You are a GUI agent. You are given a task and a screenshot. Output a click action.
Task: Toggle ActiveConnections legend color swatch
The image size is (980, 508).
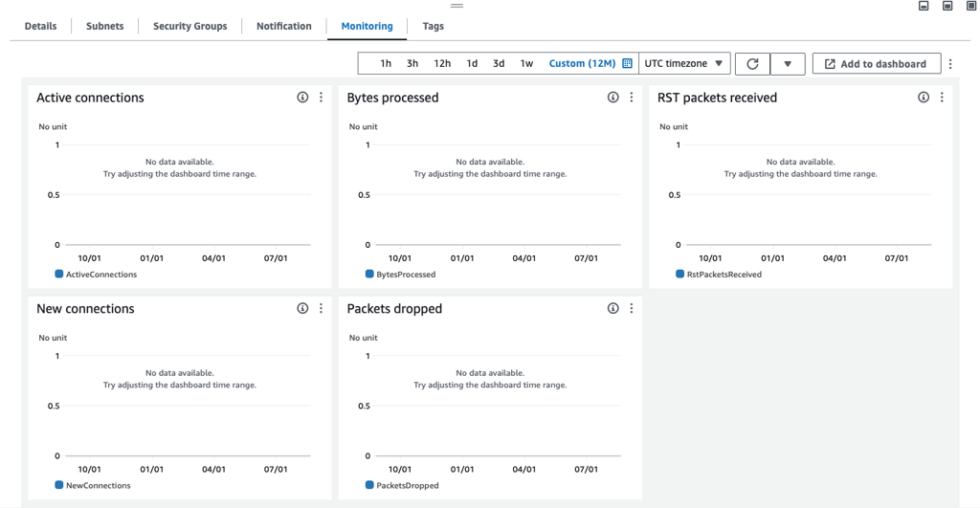(x=58, y=274)
